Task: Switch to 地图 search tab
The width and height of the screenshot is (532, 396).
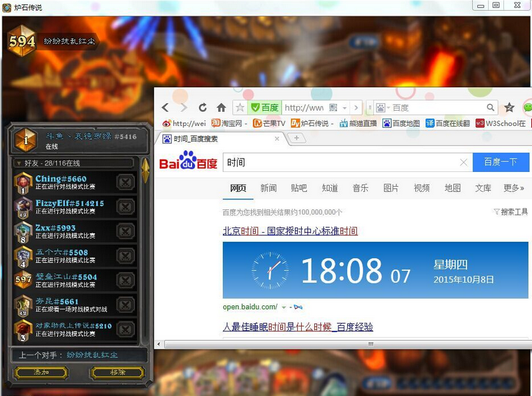Action: click(453, 188)
